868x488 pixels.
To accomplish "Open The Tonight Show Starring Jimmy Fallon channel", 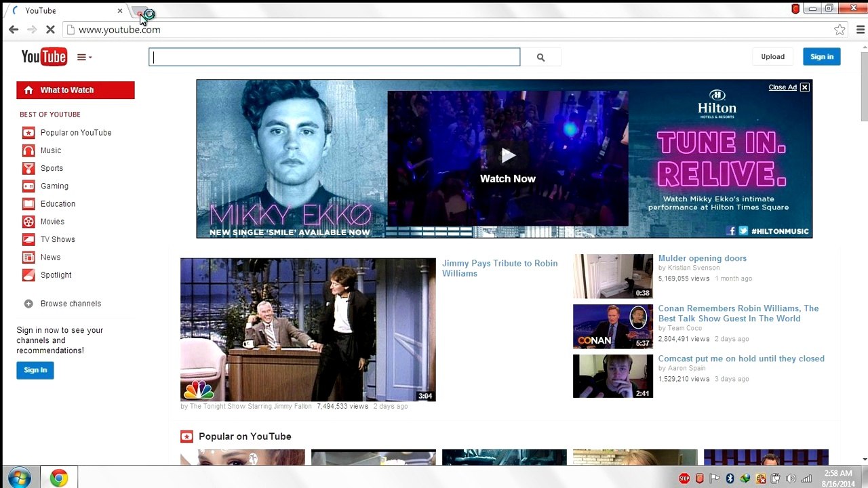I will coord(251,407).
